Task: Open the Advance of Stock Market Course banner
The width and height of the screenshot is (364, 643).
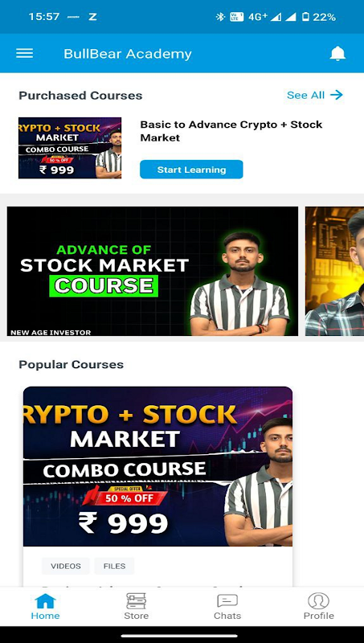Action: 153,271
